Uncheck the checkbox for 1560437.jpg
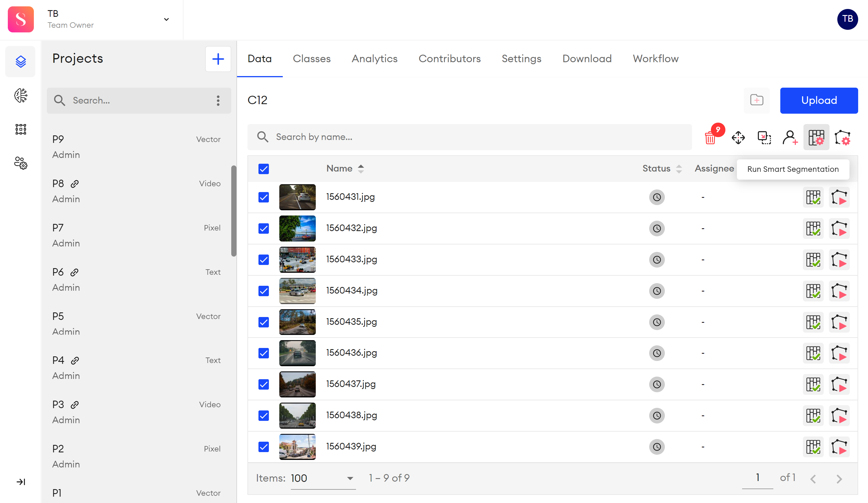868x503 pixels. pyautogui.click(x=263, y=384)
